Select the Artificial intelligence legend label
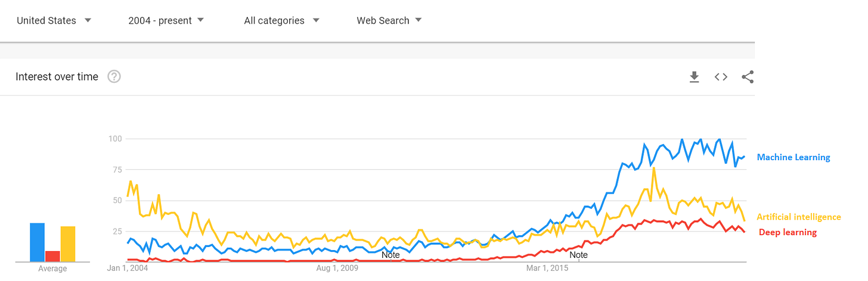Image resolution: width=868 pixels, height=281 pixels. [x=799, y=217]
